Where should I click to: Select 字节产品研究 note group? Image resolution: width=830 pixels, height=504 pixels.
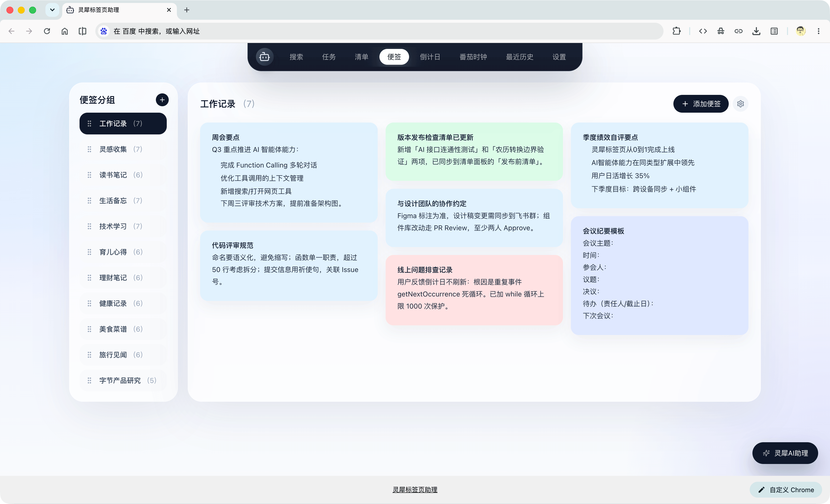click(123, 380)
